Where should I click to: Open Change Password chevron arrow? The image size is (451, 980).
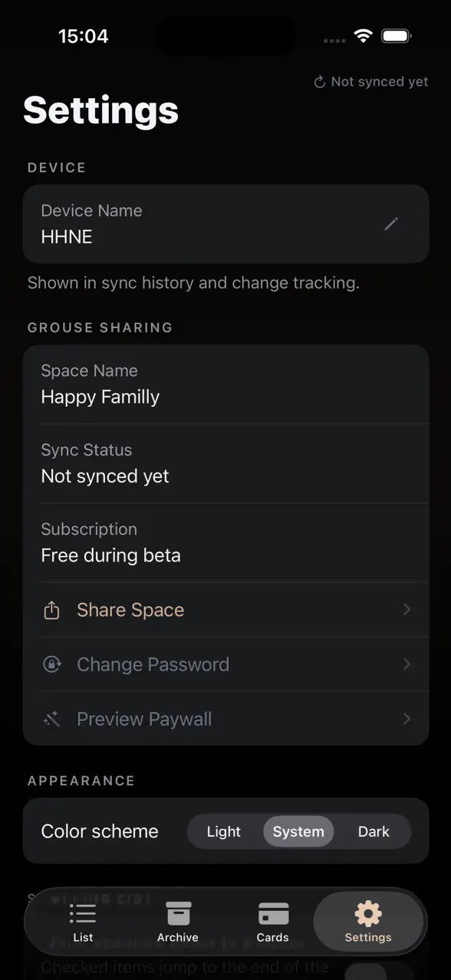[x=407, y=664]
